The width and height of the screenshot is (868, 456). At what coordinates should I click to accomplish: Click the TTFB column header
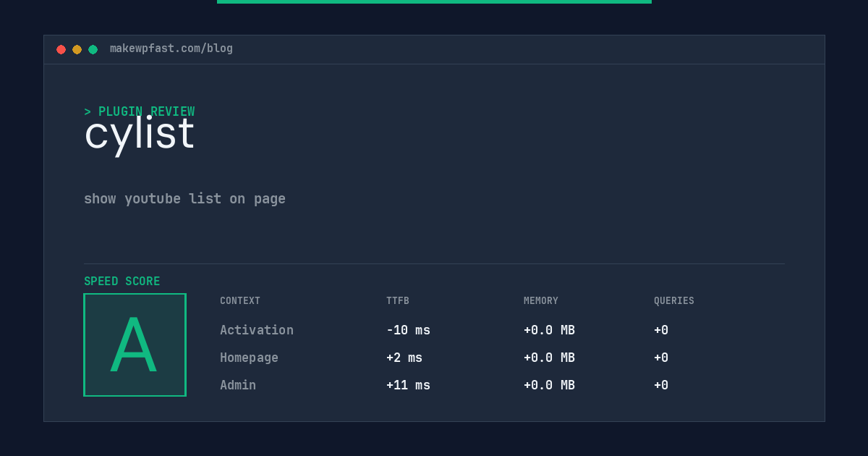tap(398, 301)
